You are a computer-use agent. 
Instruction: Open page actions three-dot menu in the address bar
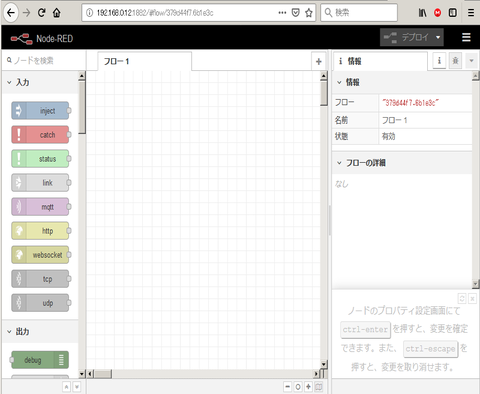(x=282, y=13)
